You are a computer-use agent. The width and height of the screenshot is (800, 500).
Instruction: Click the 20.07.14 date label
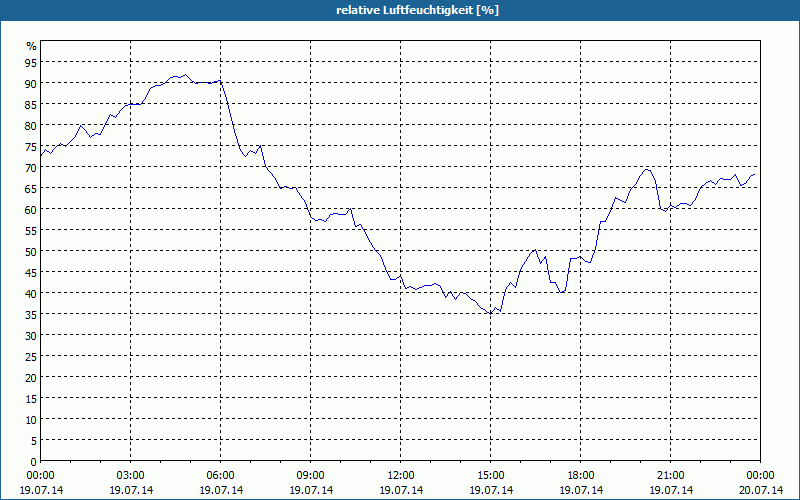(x=761, y=490)
